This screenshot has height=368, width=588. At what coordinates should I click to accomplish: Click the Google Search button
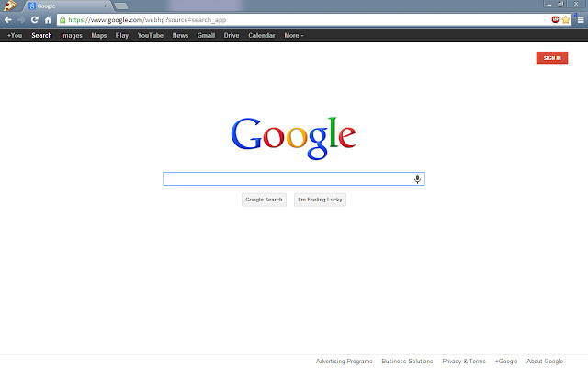pos(264,200)
